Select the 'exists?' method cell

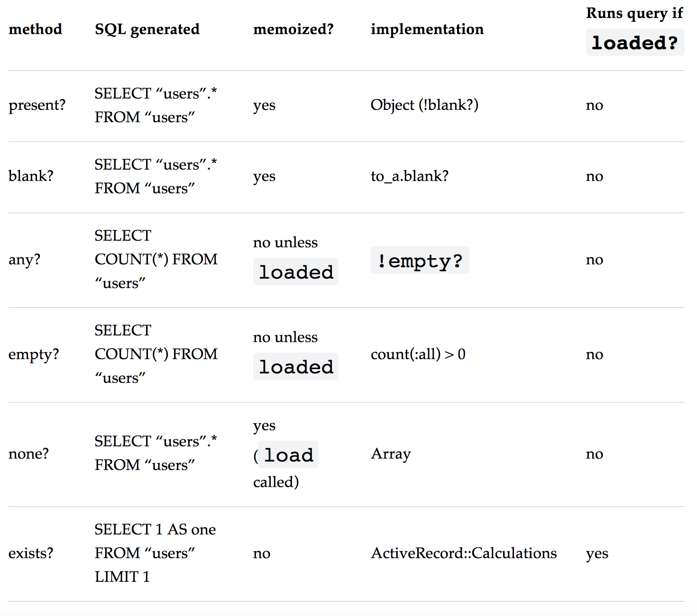[31, 553]
